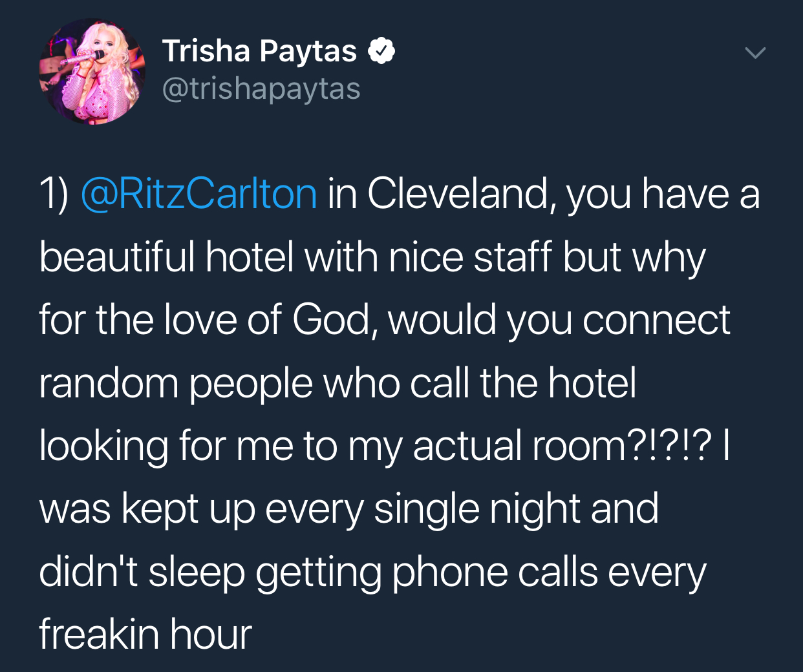Image resolution: width=803 pixels, height=672 pixels.
Task: Tap the final line "freakin hour"
Action: pyautogui.click(x=145, y=635)
